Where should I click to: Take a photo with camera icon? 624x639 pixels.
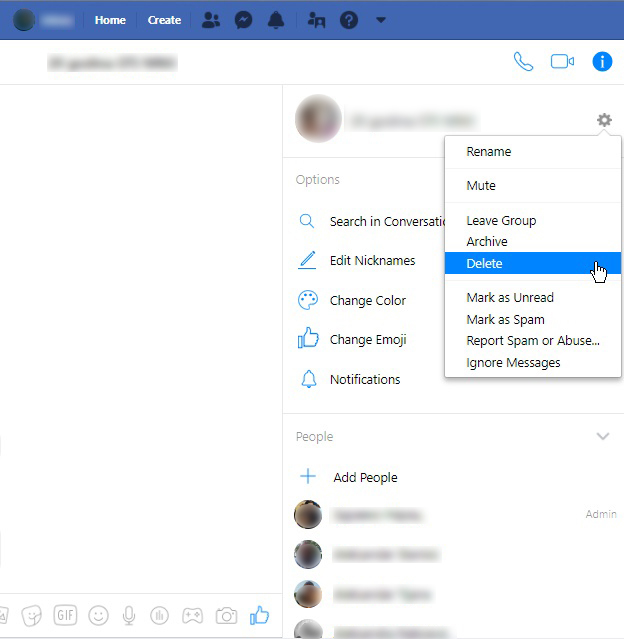226,615
